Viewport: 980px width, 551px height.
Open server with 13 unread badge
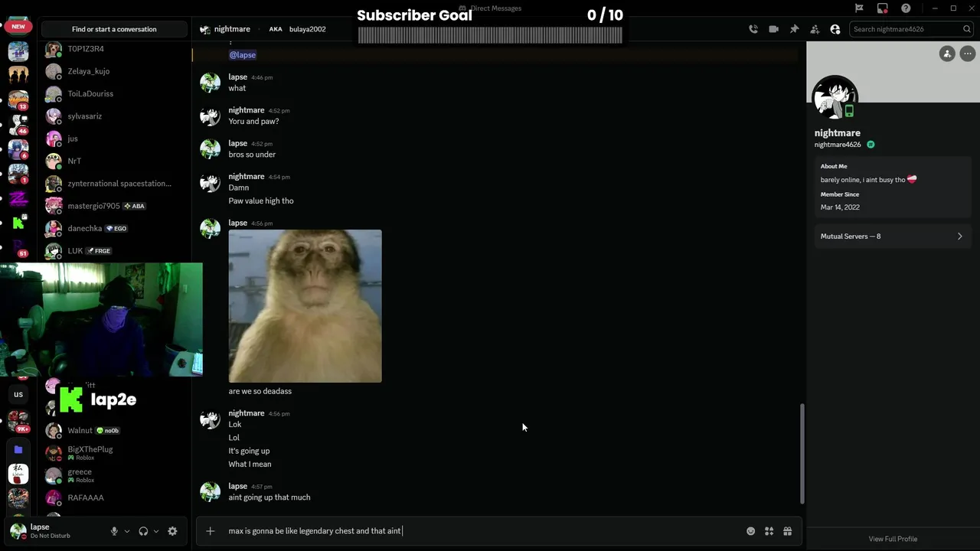point(18,99)
